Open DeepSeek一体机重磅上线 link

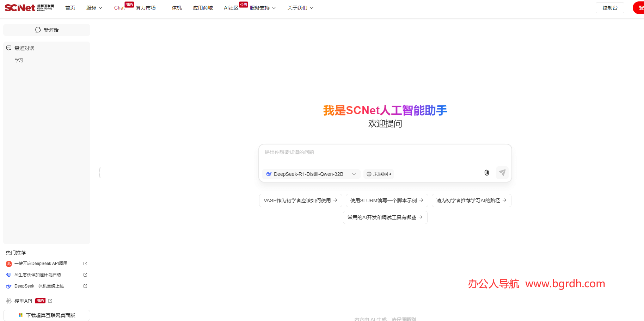39,286
